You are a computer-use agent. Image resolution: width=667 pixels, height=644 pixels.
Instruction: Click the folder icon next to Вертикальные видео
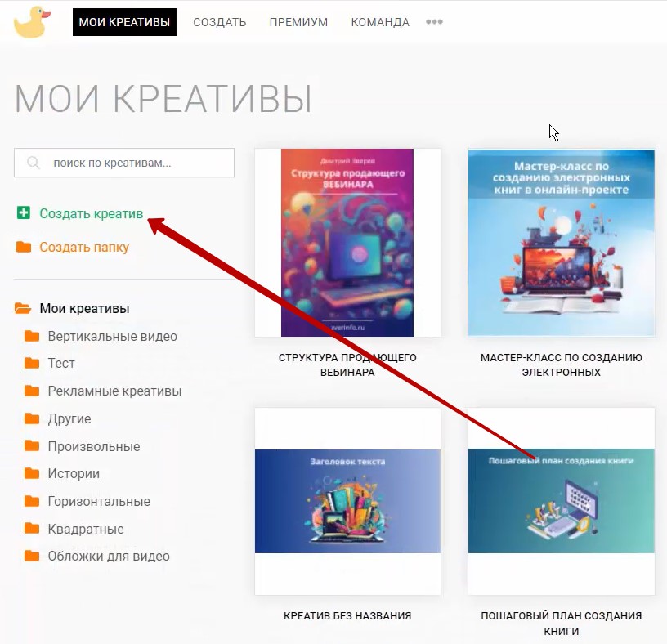coord(32,336)
